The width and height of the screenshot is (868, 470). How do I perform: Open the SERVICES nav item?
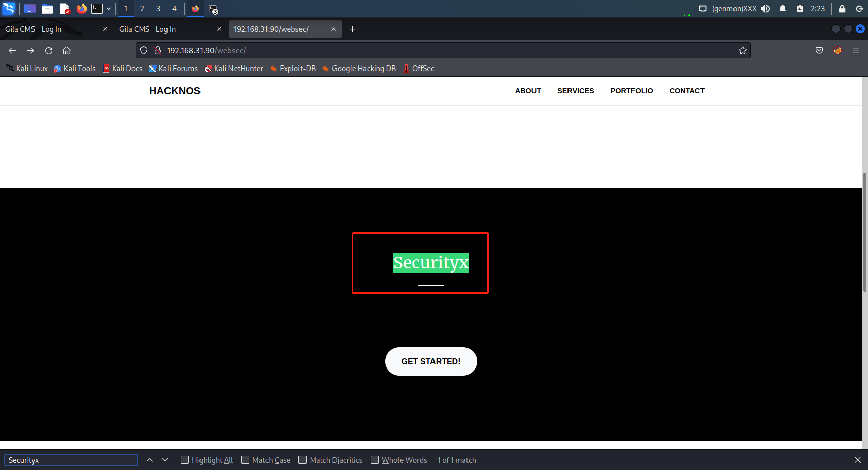[x=576, y=91]
